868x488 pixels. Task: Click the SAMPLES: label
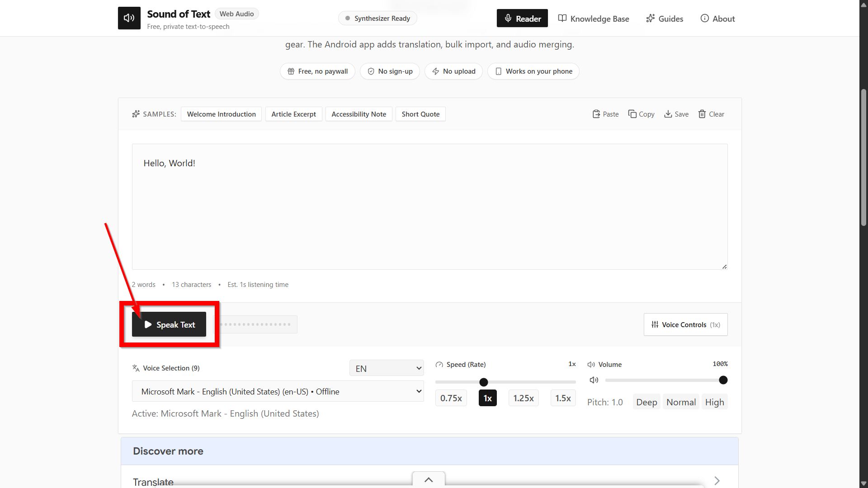click(160, 114)
